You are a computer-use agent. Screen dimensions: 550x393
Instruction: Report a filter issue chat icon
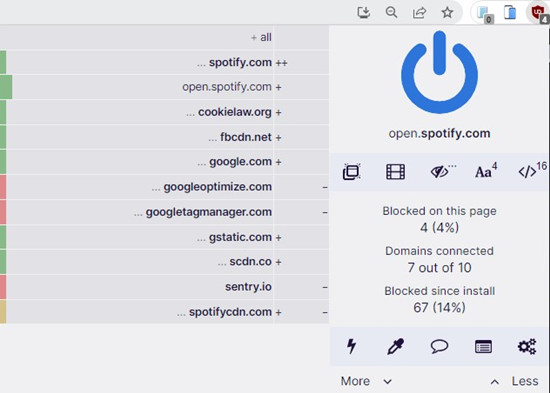[439, 346]
